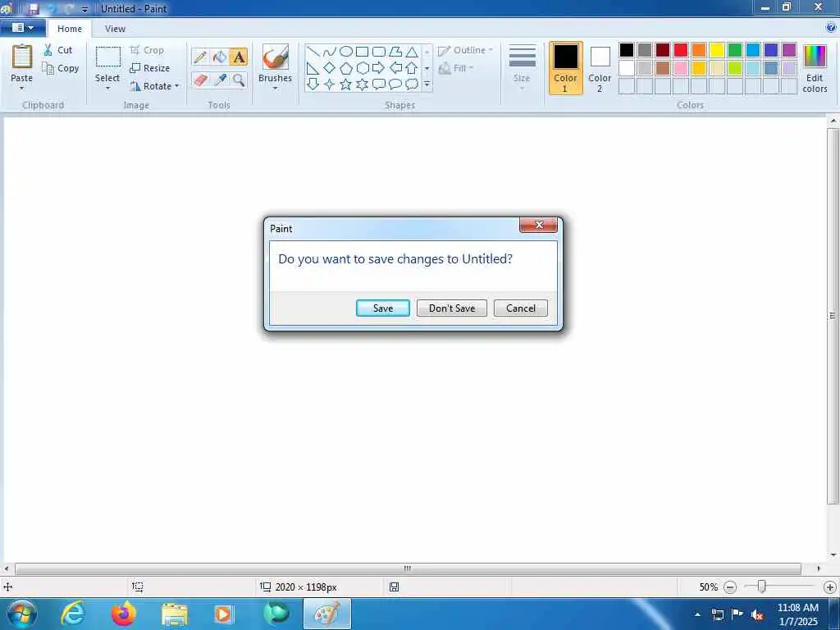Select the Text tool

(239, 57)
